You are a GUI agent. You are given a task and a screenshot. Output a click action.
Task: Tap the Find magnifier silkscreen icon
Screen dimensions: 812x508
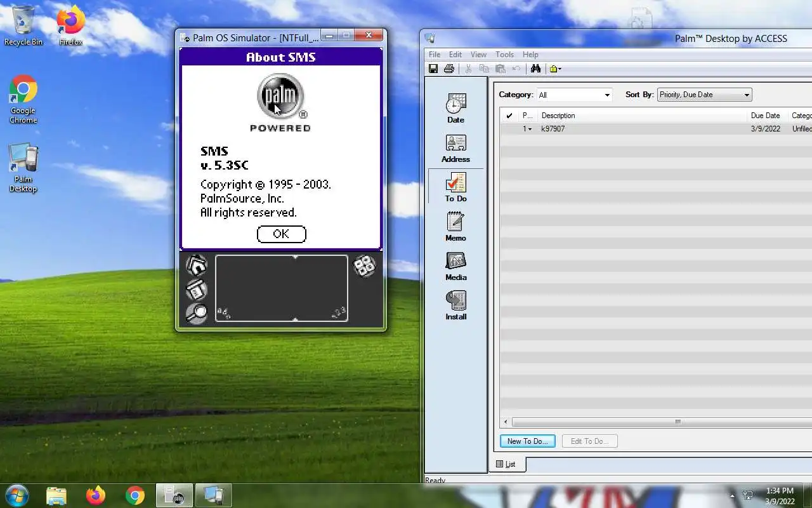[197, 313]
